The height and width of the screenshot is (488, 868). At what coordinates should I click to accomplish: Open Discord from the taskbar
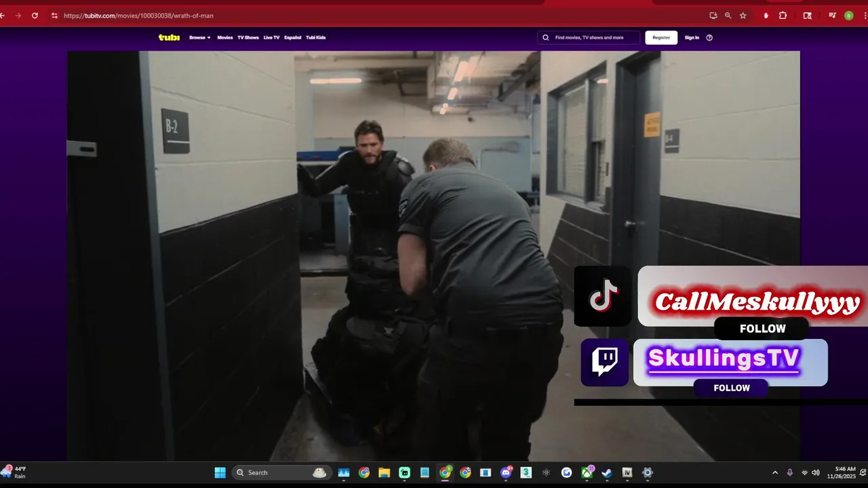tap(506, 472)
